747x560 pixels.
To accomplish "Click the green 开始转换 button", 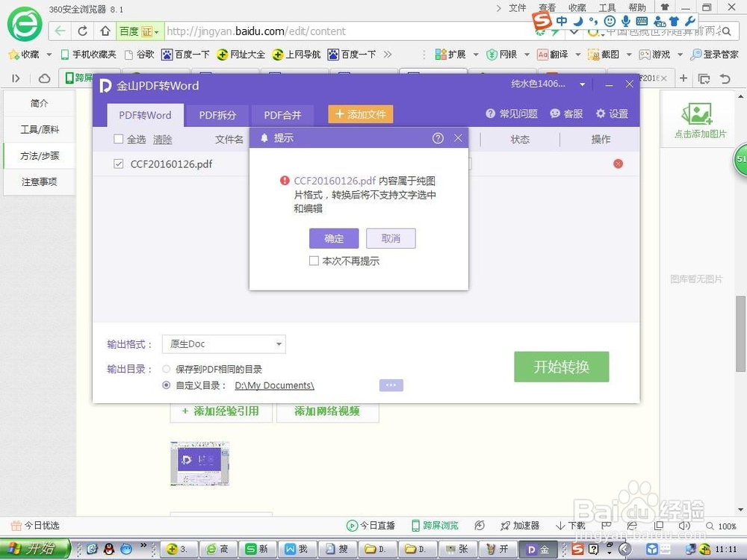I will coord(561,367).
